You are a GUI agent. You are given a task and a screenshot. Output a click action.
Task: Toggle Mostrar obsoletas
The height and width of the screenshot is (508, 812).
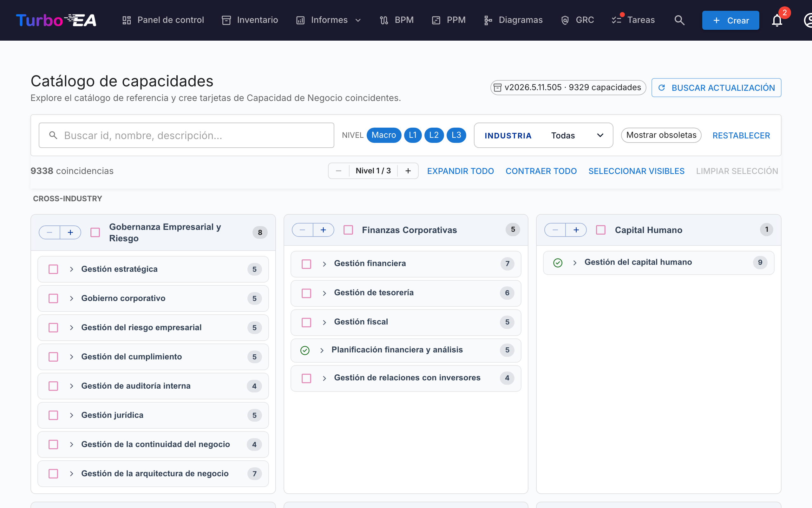click(x=661, y=135)
